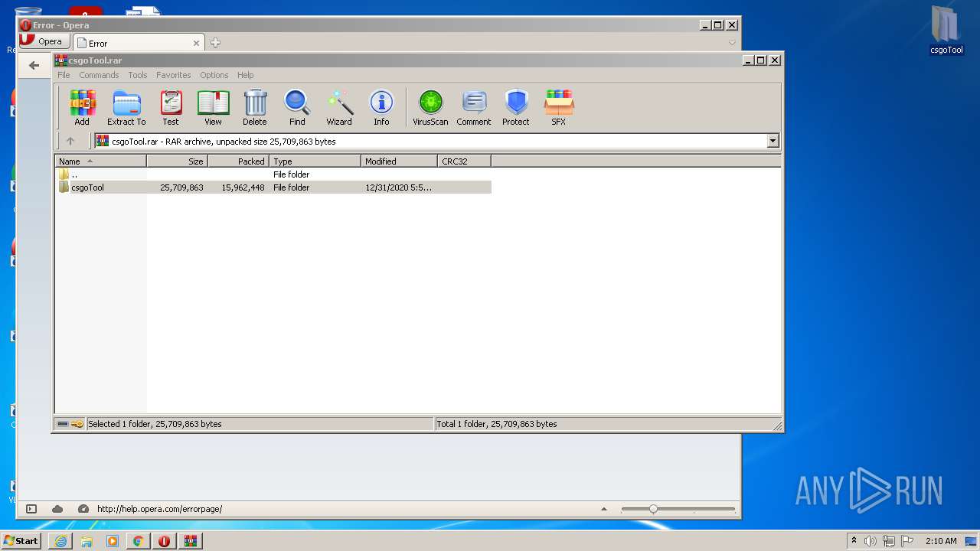Open Chrome from taskbar

tap(139, 541)
